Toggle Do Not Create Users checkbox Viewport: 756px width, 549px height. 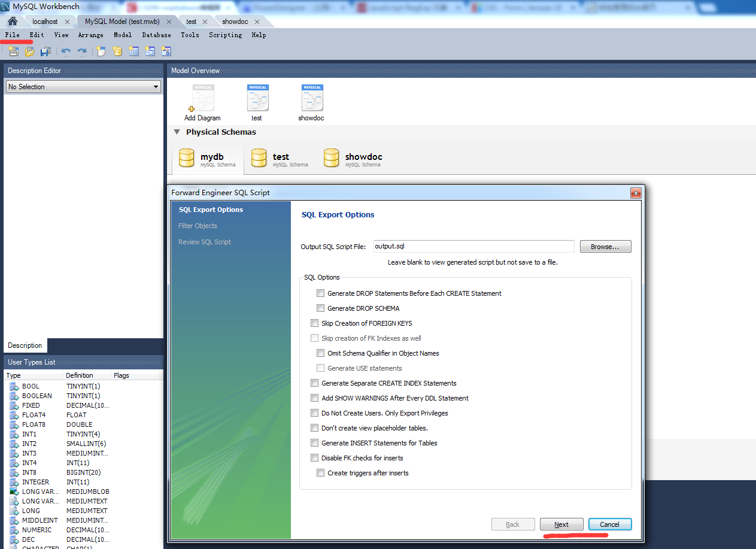(x=315, y=413)
